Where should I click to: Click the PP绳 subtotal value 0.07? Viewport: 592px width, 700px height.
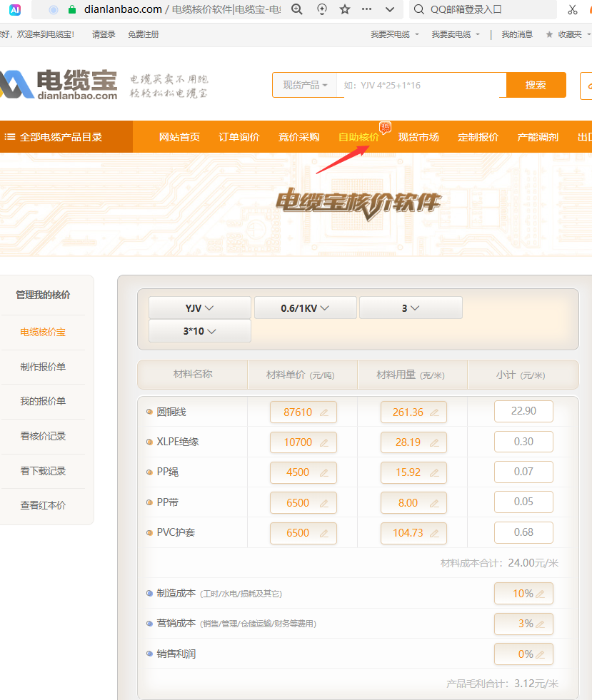tap(523, 472)
